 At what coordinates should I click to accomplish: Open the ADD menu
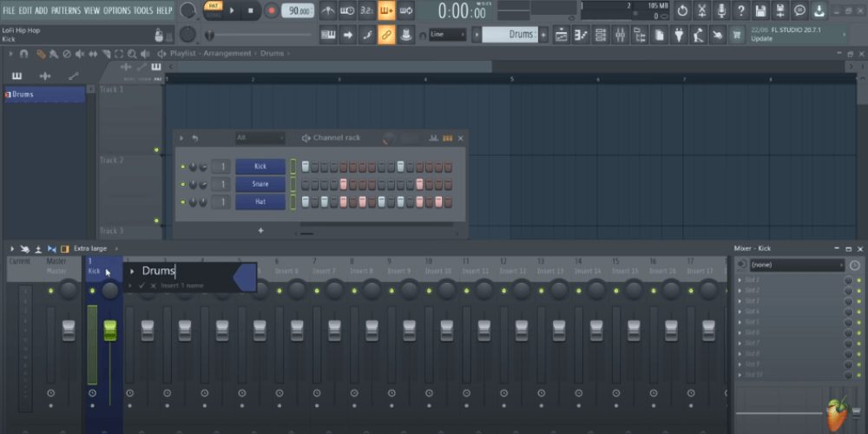coord(42,10)
